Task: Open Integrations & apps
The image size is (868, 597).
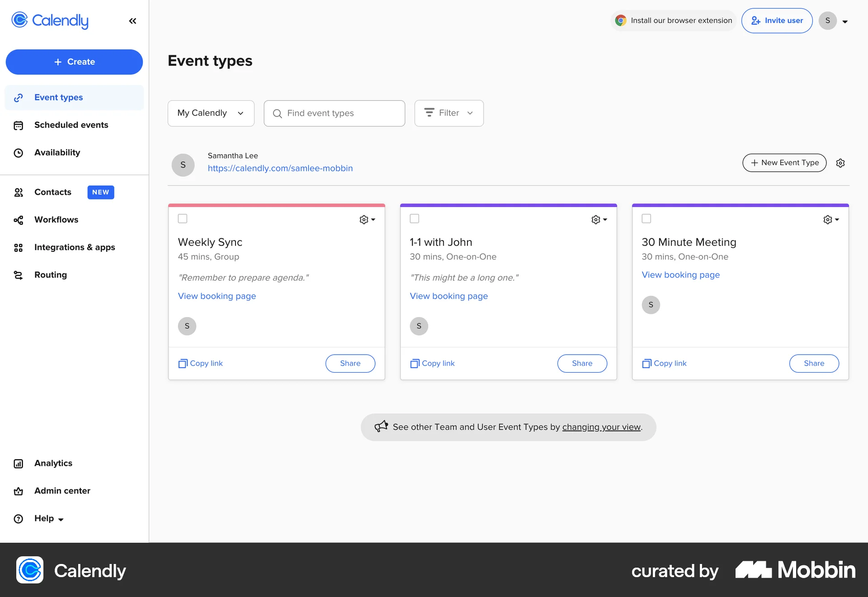Action: coord(74,247)
